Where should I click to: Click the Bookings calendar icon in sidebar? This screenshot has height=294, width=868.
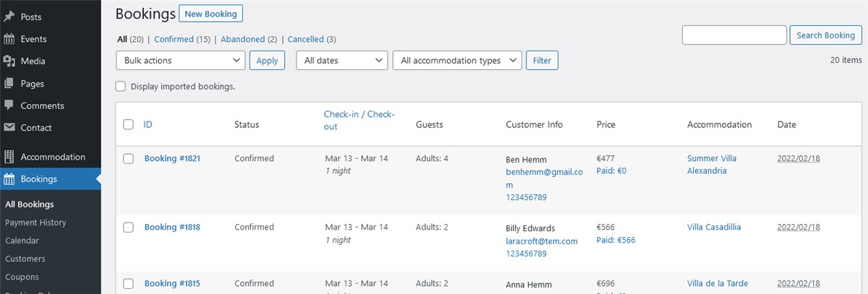9,179
